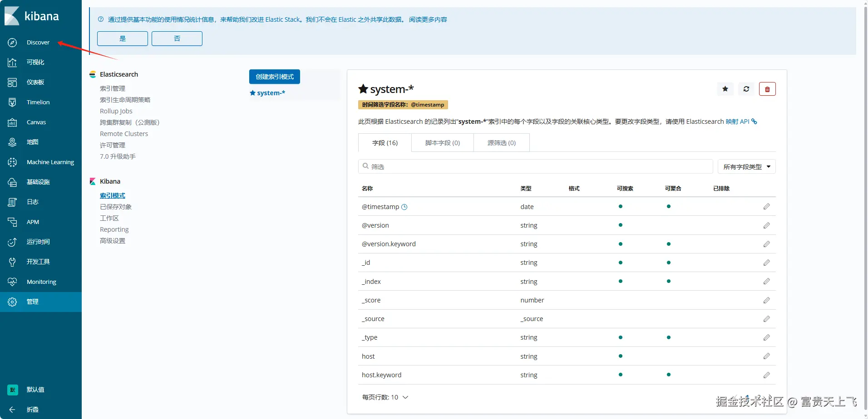The height and width of the screenshot is (419, 868).
Task: Click the 格式 column header
Action: tap(574, 188)
